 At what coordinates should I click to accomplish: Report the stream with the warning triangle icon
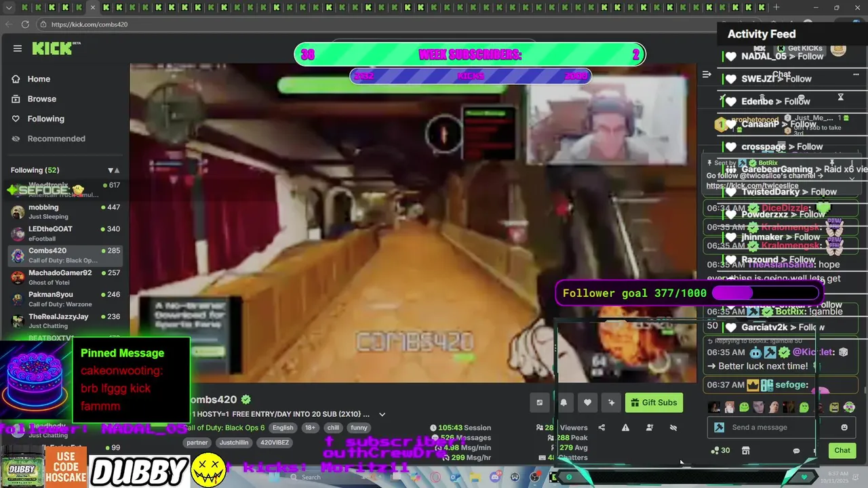[x=625, y=428]
